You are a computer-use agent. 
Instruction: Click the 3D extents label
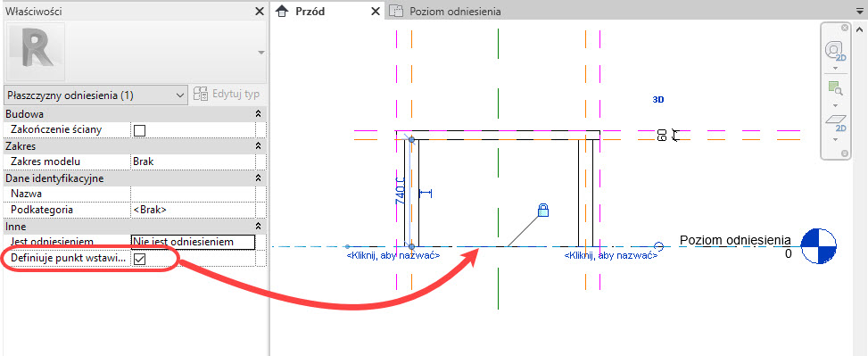(x=658, y=100)
